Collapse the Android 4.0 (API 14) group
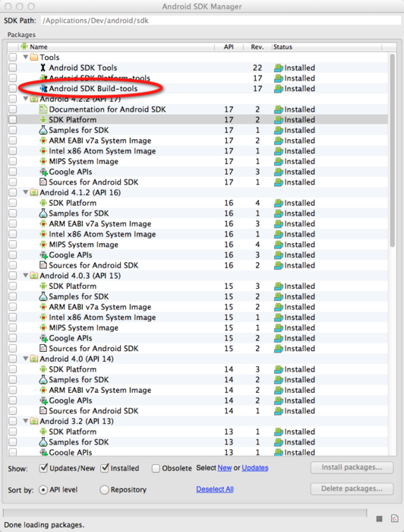 pos(25,358)
